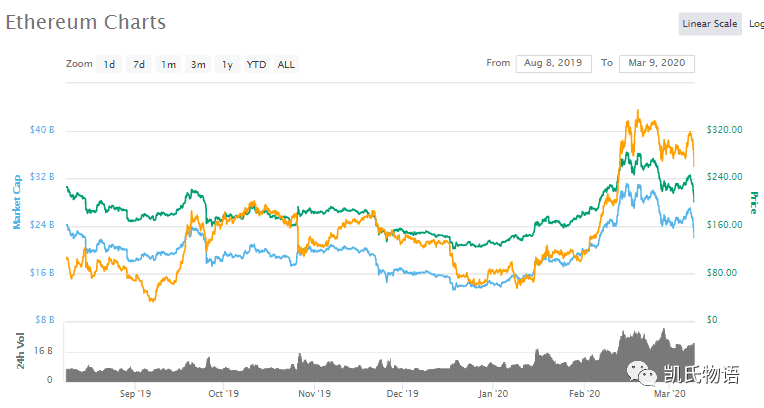Click the 24h Vol axis label

(x=20, y=350)
